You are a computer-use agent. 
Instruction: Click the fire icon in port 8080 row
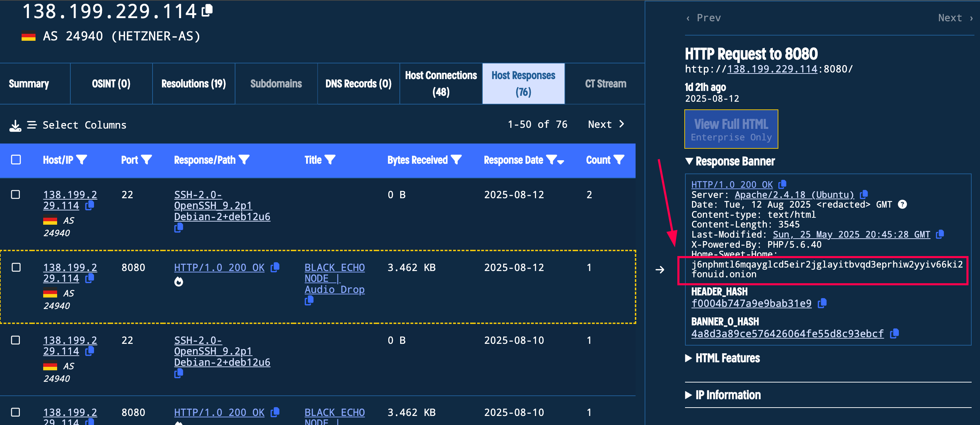pos(178,281)
